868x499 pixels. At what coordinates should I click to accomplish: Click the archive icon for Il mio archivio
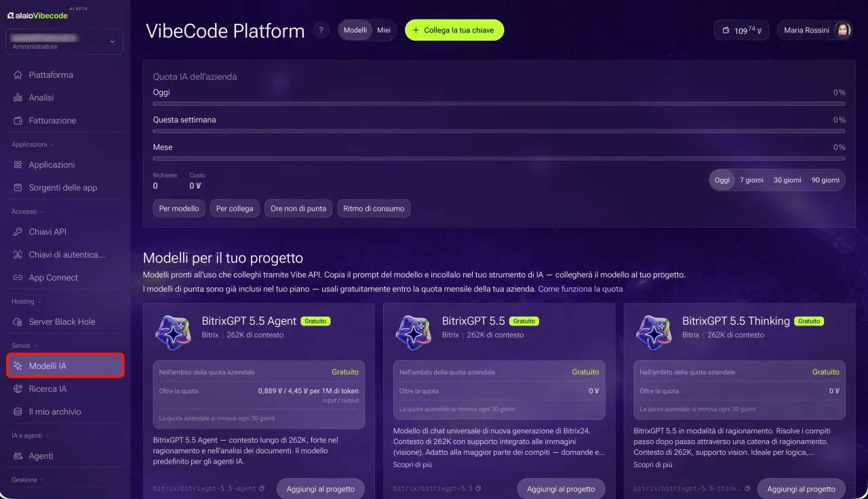[x=18, y=412]
